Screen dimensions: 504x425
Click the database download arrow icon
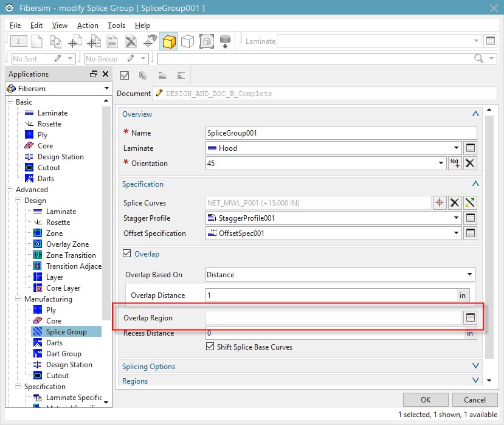click(225, 41)
